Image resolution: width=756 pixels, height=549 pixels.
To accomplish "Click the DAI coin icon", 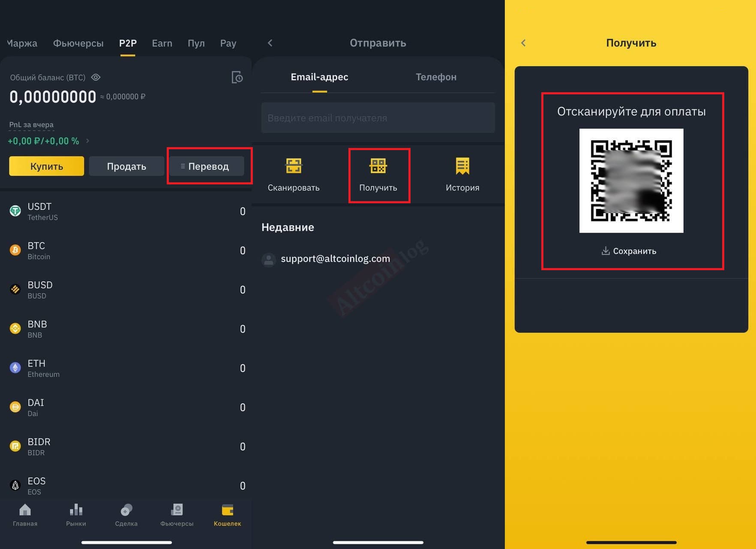I will click(15, 407).
